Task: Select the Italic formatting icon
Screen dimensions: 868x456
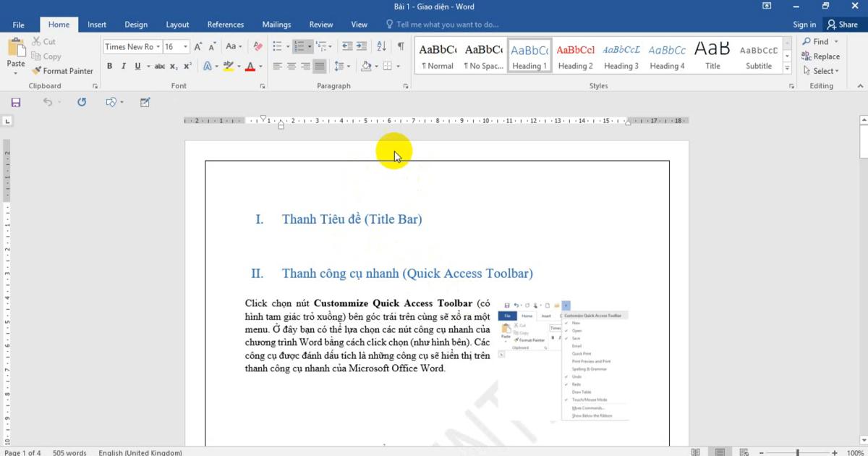Action: point(123,66)
